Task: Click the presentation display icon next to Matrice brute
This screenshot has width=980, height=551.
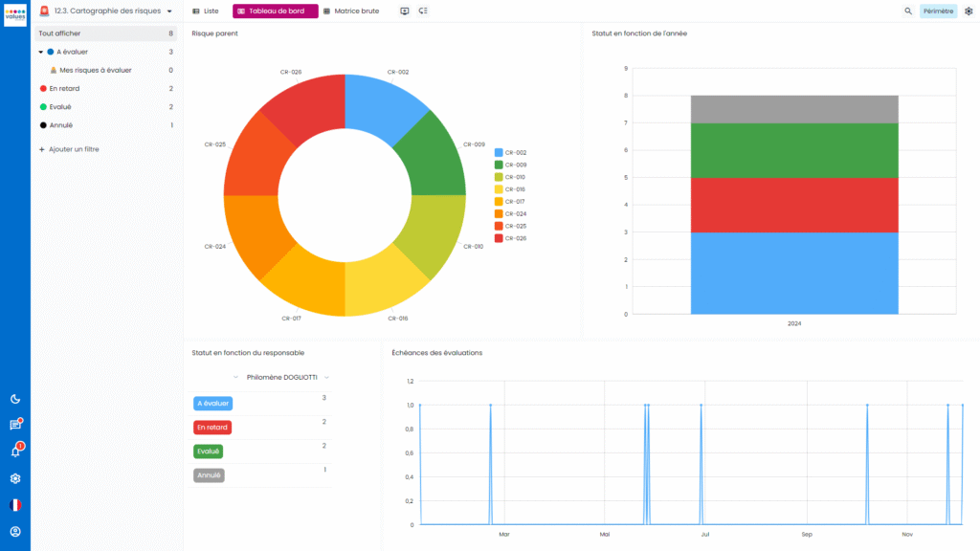Action: tap(401, 11)
